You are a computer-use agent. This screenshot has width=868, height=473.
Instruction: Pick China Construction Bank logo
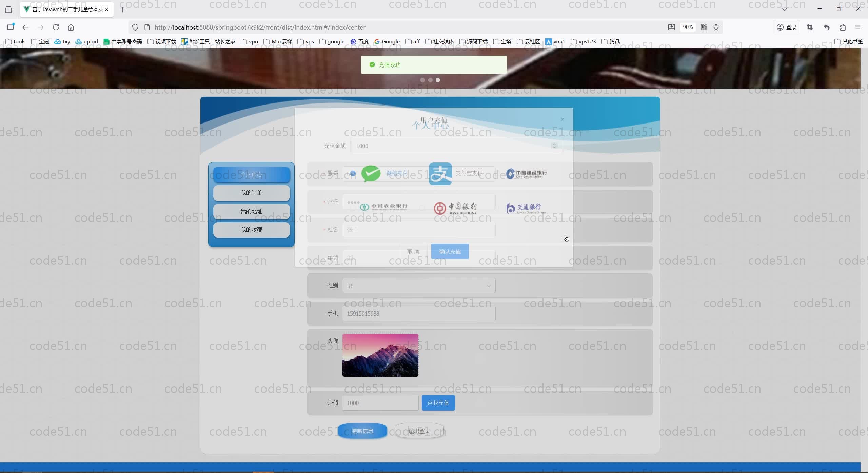(526, 173)
